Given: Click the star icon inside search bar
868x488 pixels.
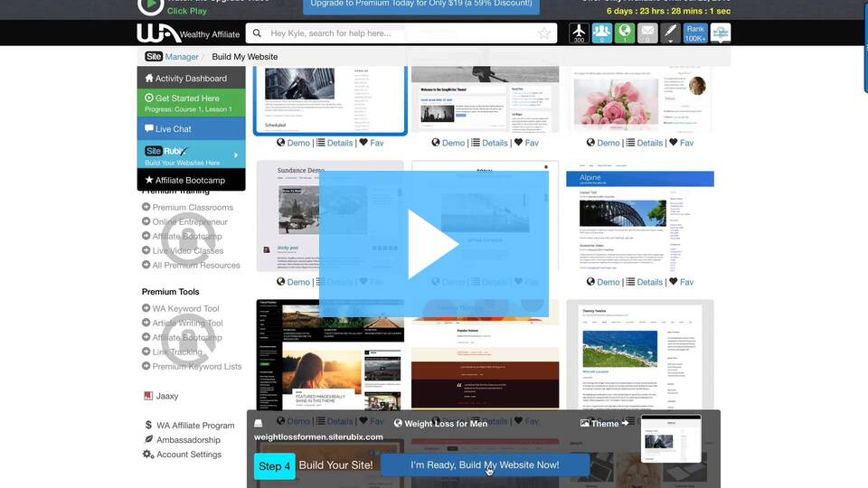Looking at the screenshot, I should pyautogui.click(x=544, y=33).
